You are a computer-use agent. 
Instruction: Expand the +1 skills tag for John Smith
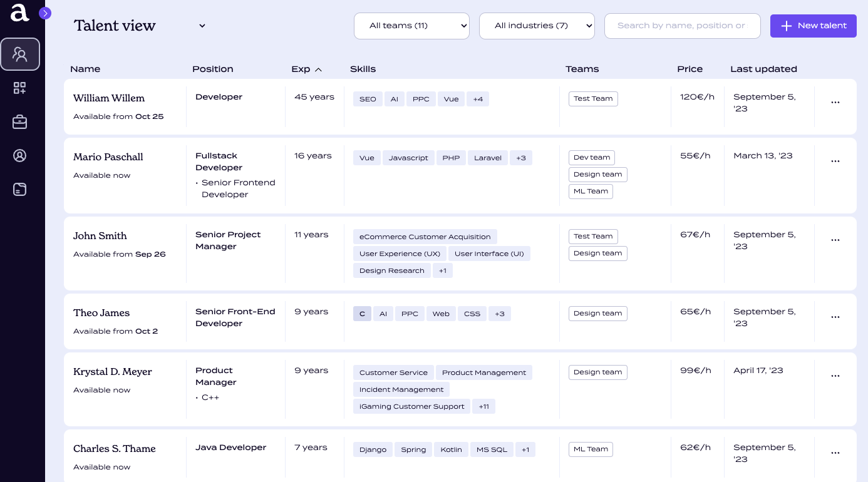click(x=443, y=270)
